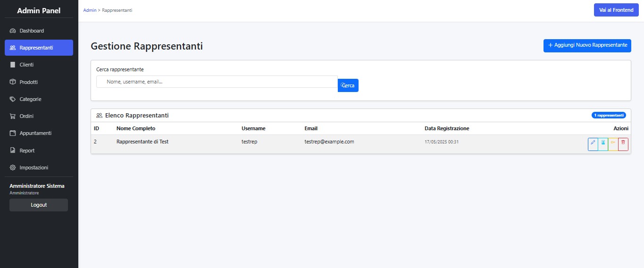
Task: Click the Prodotti box icon
Action: point(13,82)
